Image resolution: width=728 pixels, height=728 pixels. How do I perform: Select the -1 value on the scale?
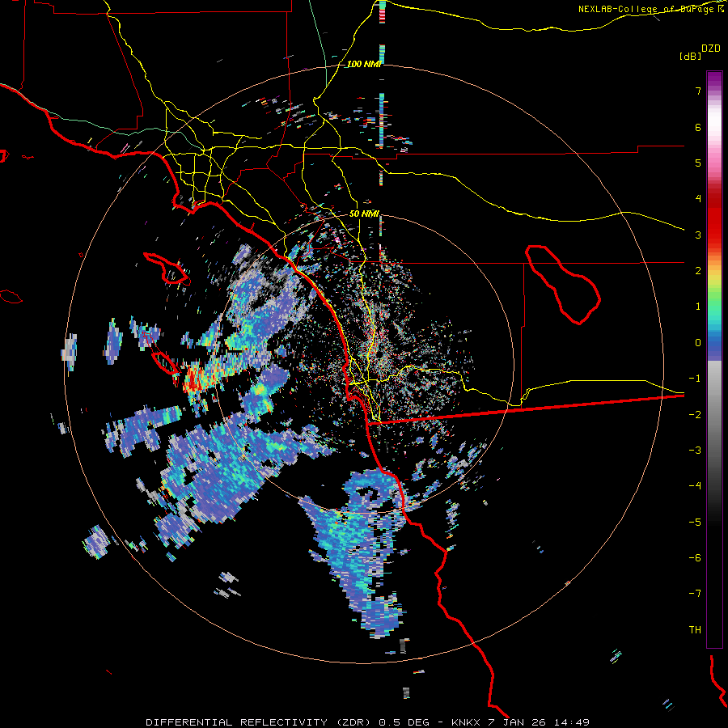click(695, 379)
